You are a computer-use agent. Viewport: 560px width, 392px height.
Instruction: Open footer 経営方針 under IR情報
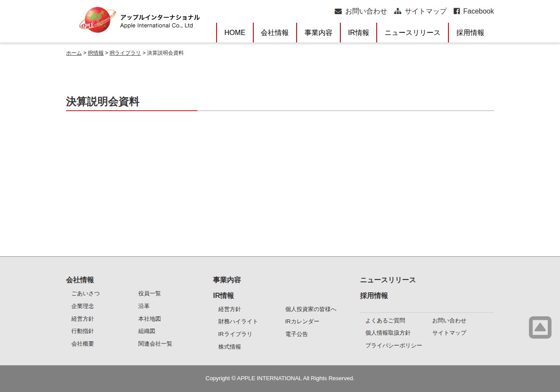coord(230,309)
